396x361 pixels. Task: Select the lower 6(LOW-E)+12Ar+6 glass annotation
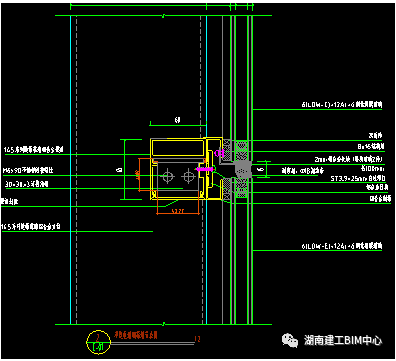pyautogui.click(x=342, y=246)
